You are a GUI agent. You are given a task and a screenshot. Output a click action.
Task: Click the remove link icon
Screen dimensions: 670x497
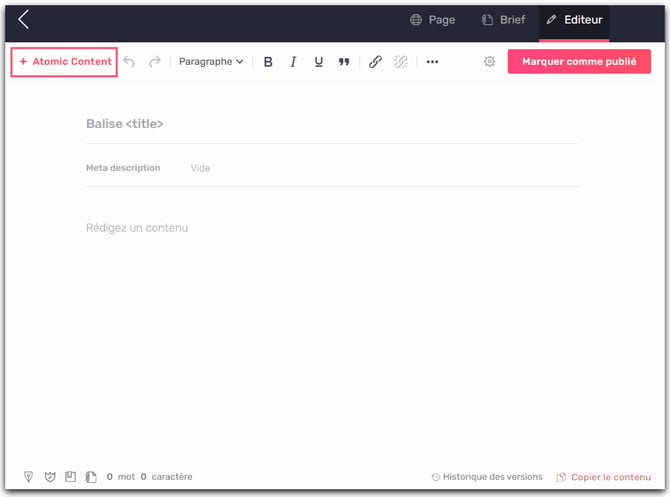tap(401, 62)
